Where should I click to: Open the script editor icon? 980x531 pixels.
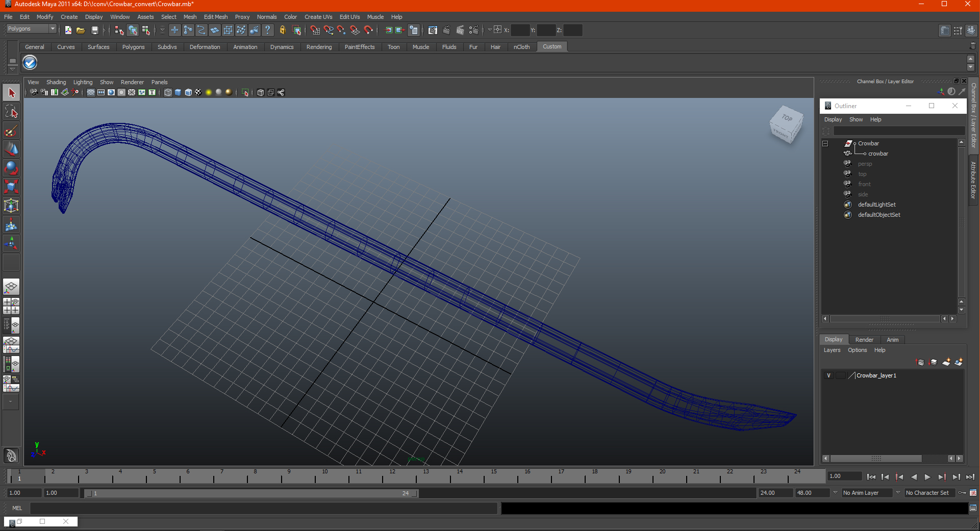(x=973, y=508)
